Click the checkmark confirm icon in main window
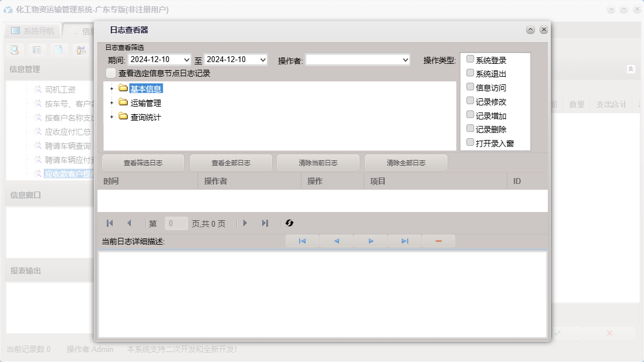644x362 pixels. (x=557, y=333)
